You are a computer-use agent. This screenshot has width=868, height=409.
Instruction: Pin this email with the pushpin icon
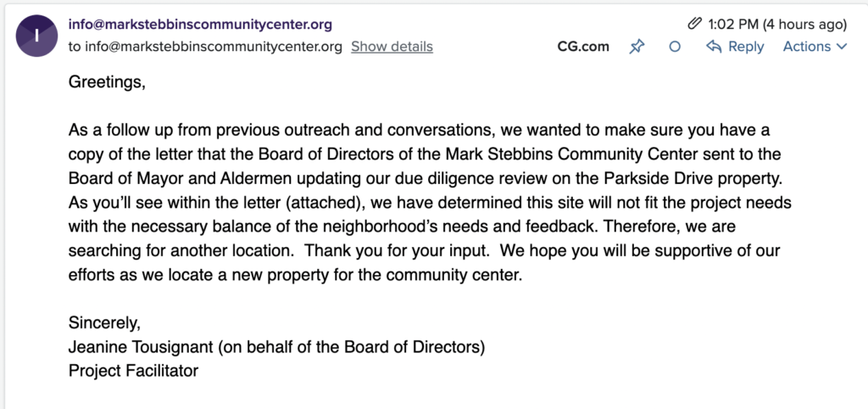(637, 48)
